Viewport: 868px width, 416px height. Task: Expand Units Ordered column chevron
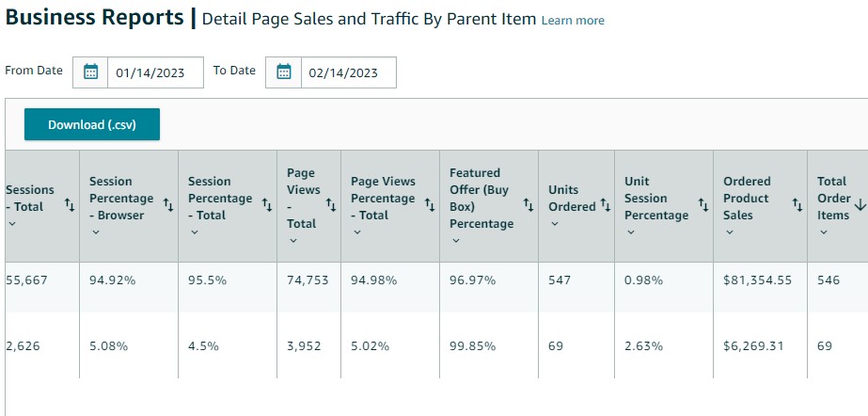[x=555, y=224]
